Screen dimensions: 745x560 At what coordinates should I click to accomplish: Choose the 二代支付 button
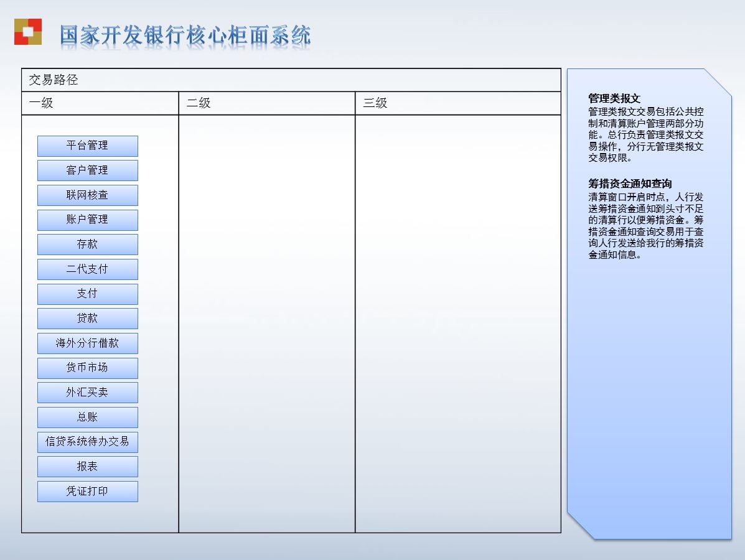(87, 269)
